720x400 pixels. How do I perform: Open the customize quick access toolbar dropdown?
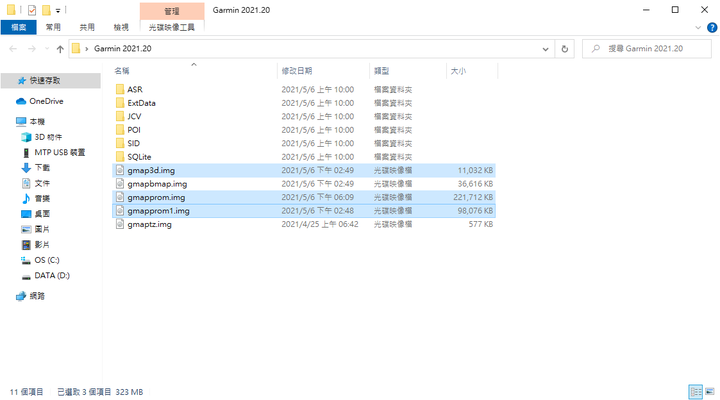58,10
